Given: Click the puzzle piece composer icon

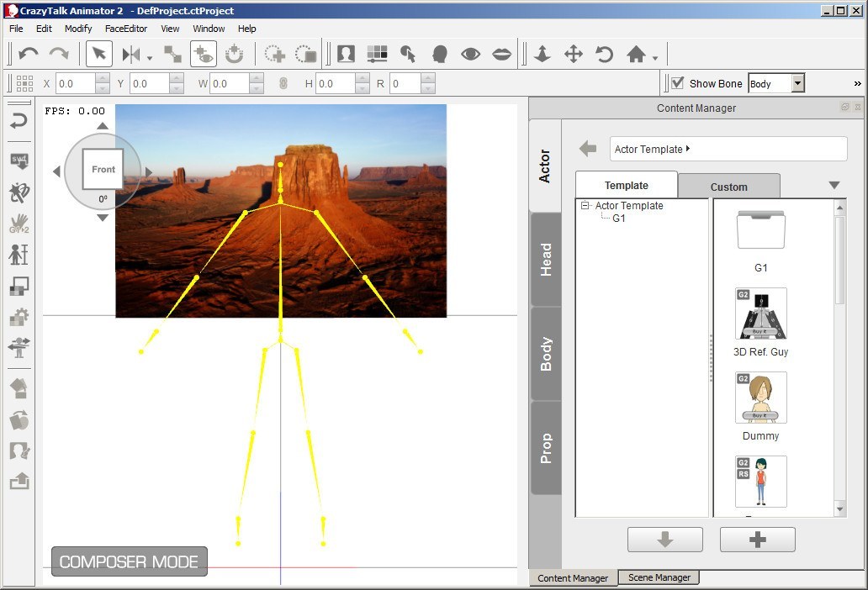Looking at the screenshot, I should 19,317.
